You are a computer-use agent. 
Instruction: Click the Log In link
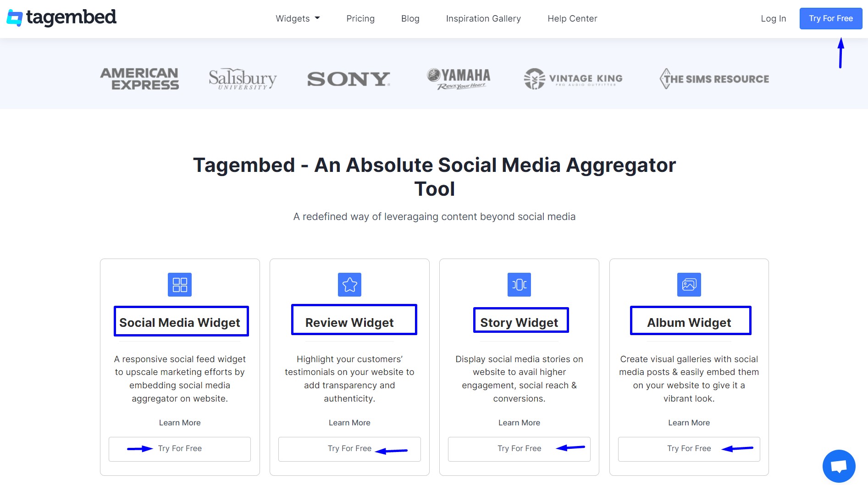click(774, 18)
